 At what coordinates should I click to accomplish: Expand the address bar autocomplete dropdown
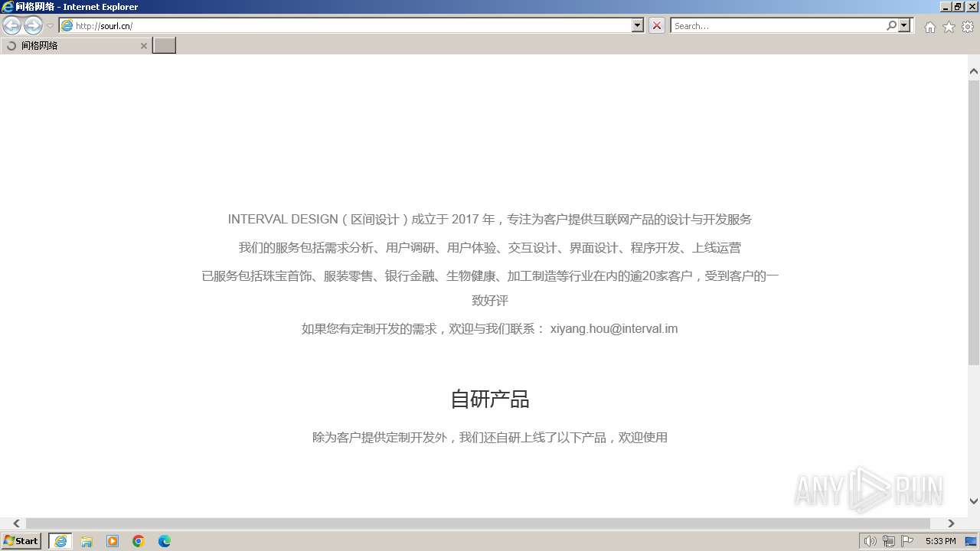pos(638,25)
